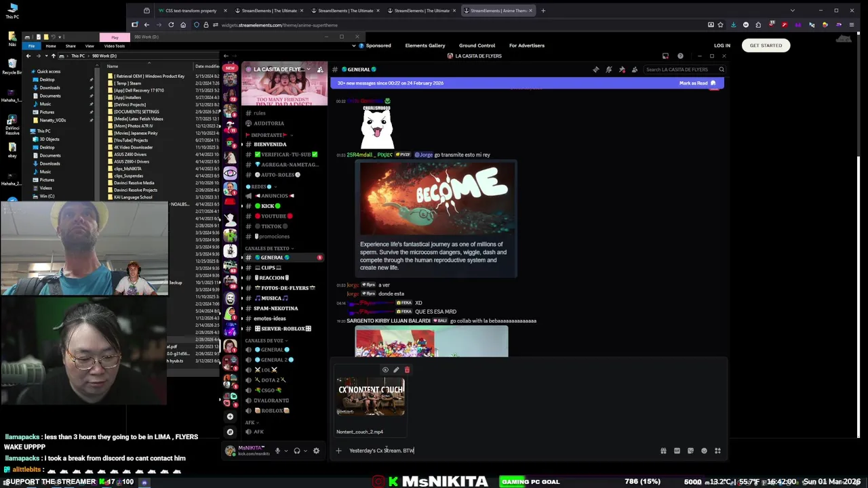Open the emoji picker in message bar
868x488 pixels.
pos(704,451)
